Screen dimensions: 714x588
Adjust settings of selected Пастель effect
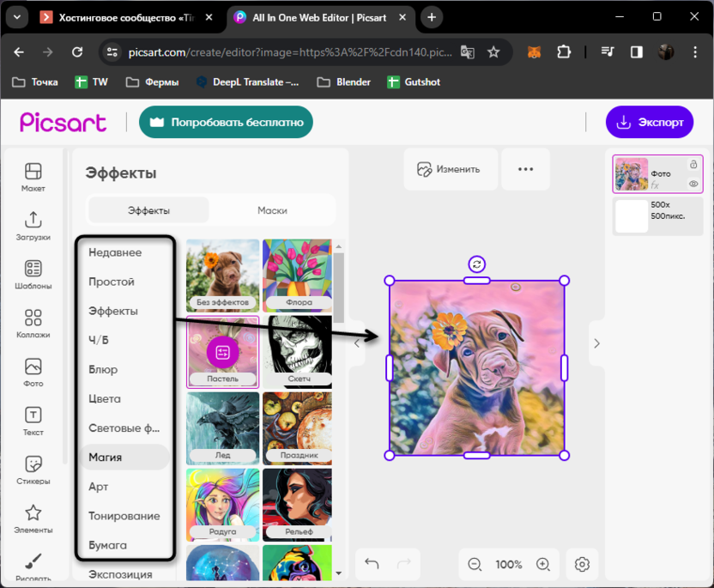pyautogui.click(x=222, y=352)
